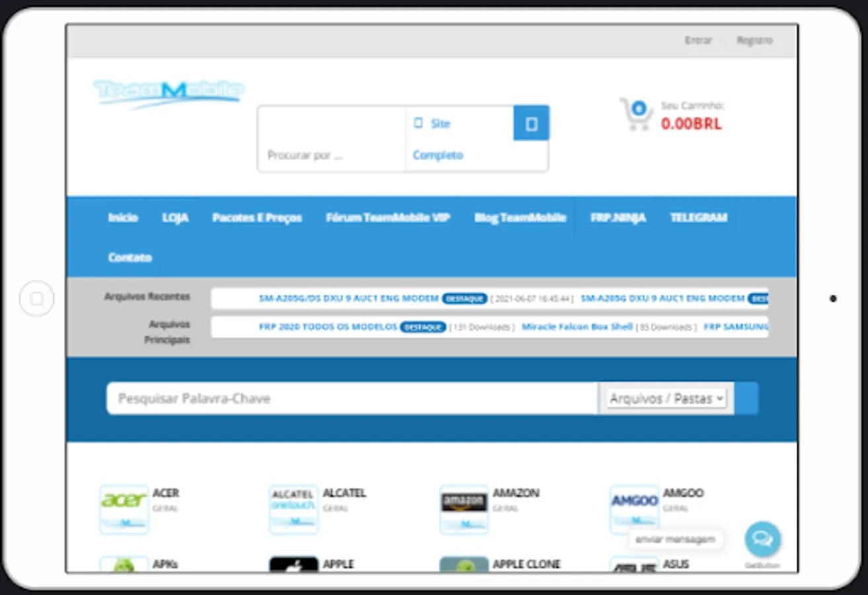Expand the Site Completo search scope selector

(x=459, y=139)
